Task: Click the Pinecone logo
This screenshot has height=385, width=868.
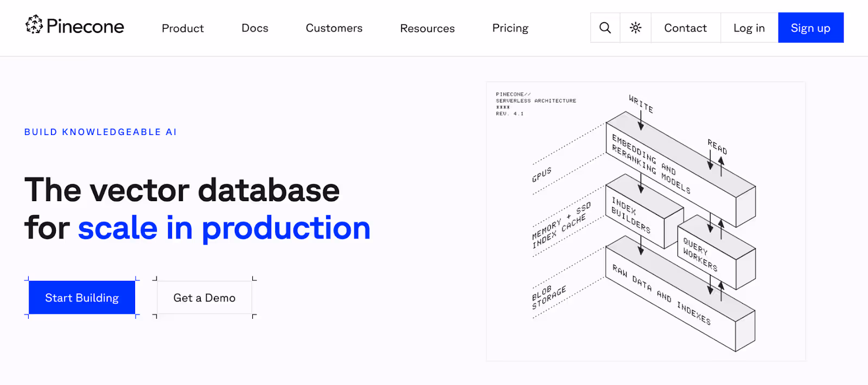Action: tap(75, 25)
